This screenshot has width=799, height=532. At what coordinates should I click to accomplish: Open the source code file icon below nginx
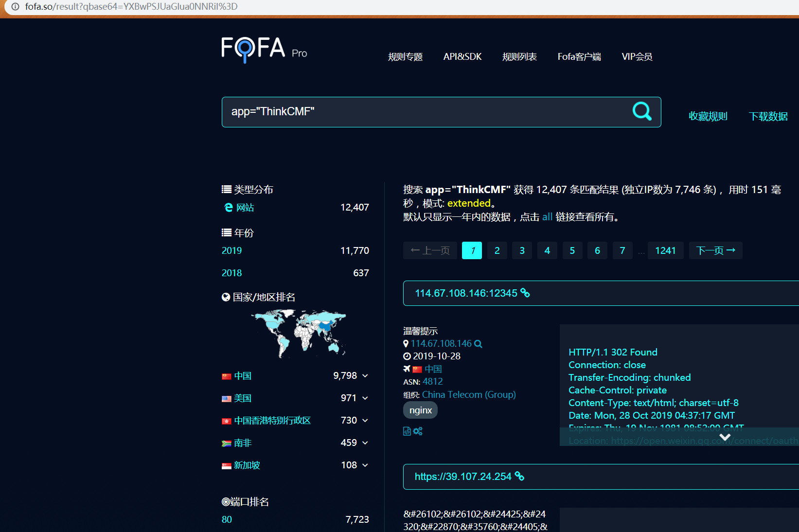pyautogui.click(x=407, y=431)
